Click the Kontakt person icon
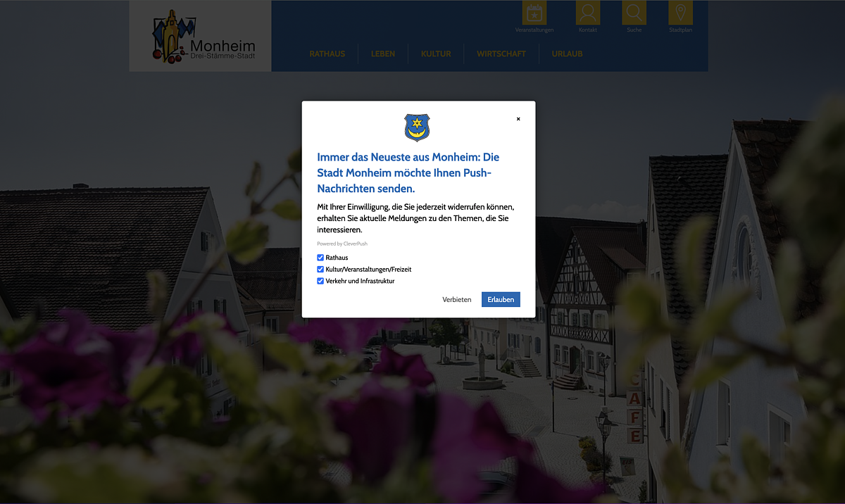Screen dimensions: 845x504 [588, 13]
